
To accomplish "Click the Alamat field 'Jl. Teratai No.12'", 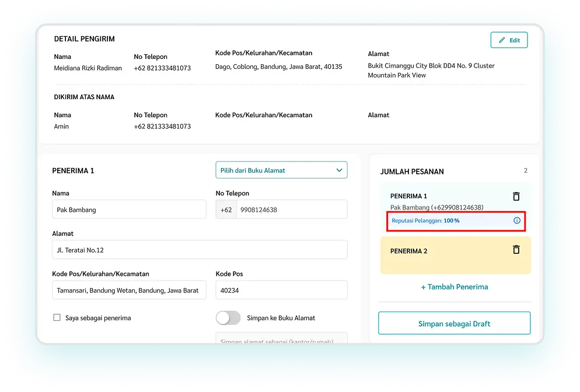I will [x=200, y=250].
